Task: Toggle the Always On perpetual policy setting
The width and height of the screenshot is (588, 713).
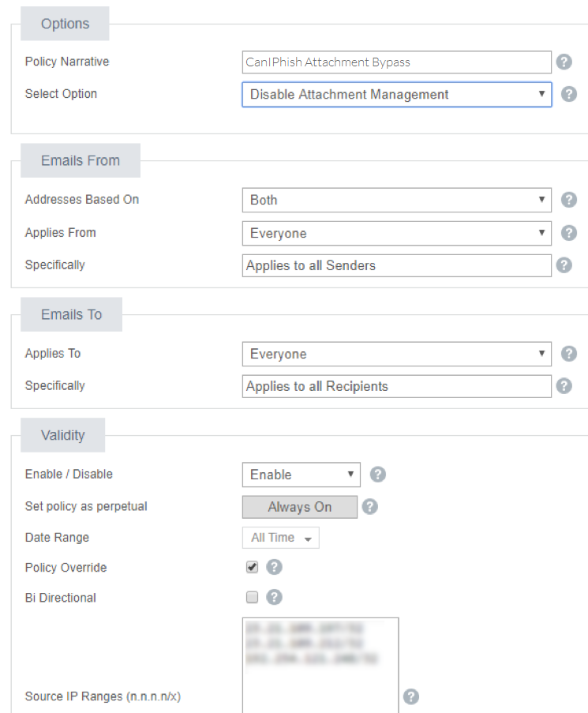Action: [x=300, y=506]
